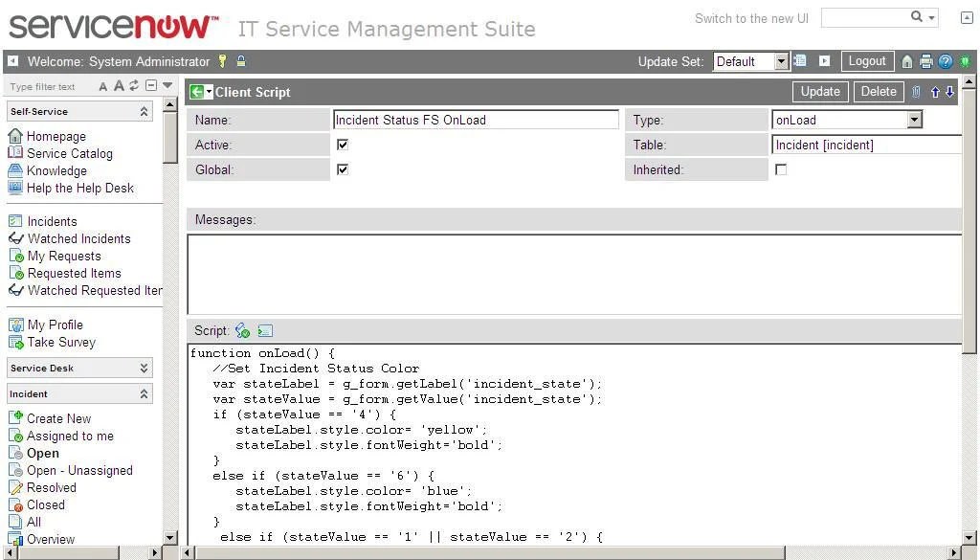Go to next record with down arrow
The image size is (980, 560).
coord(950,92)
